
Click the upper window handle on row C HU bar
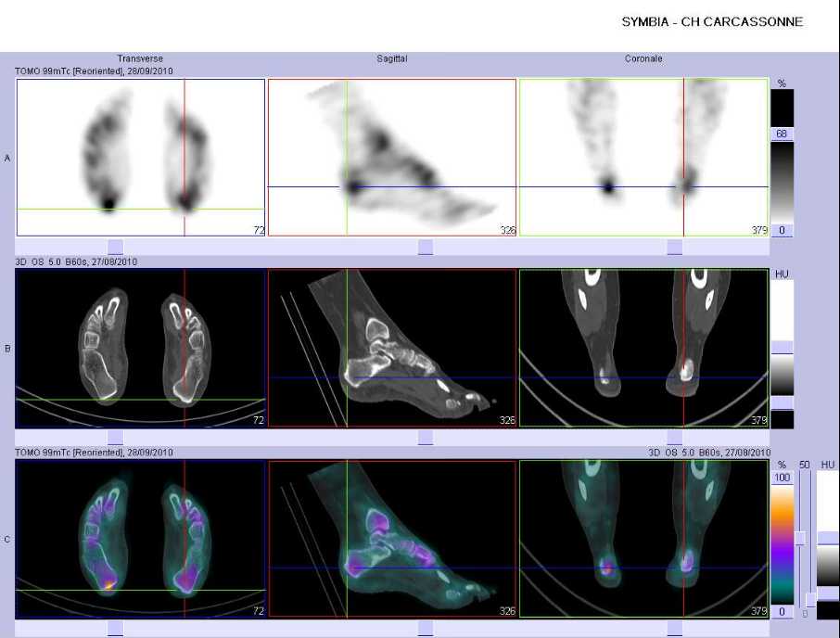[828, 539]
